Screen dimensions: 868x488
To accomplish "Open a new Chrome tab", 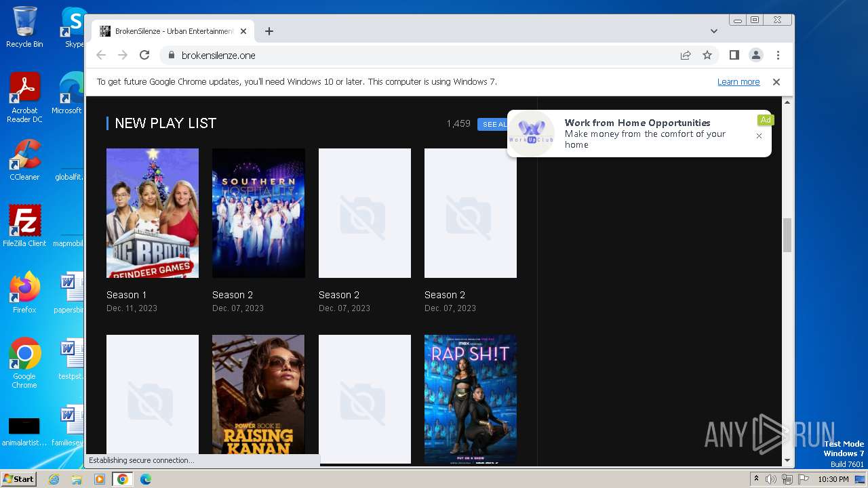I will pos(269,31).
